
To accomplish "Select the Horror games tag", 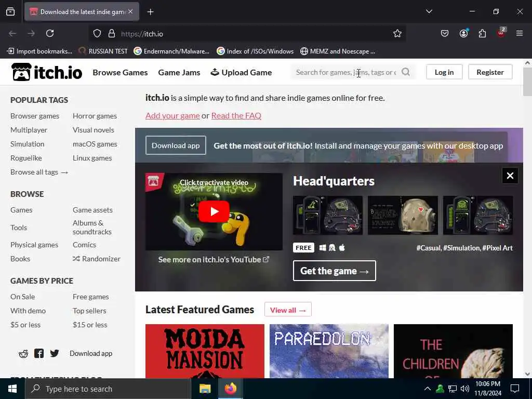I will click(x=95, y=116).
